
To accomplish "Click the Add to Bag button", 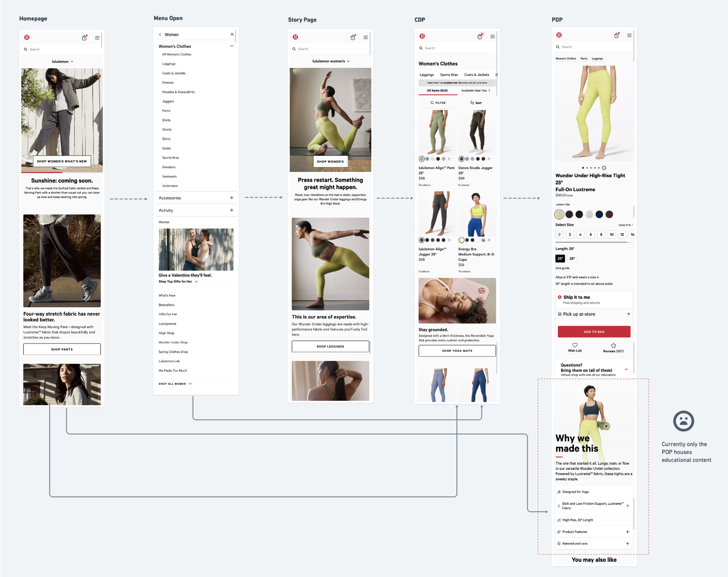I will [x=594, y=332].
